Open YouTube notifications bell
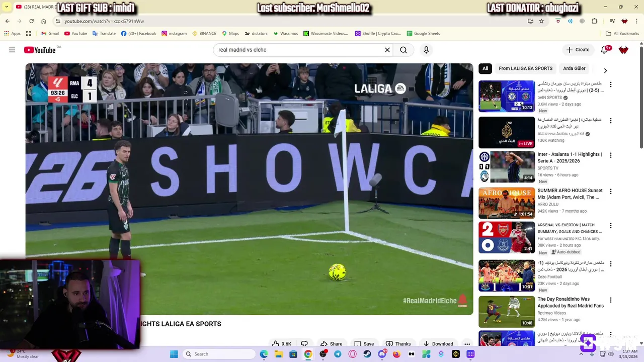The width and height of the screenshot is (644, 362). tap(605, 50)
